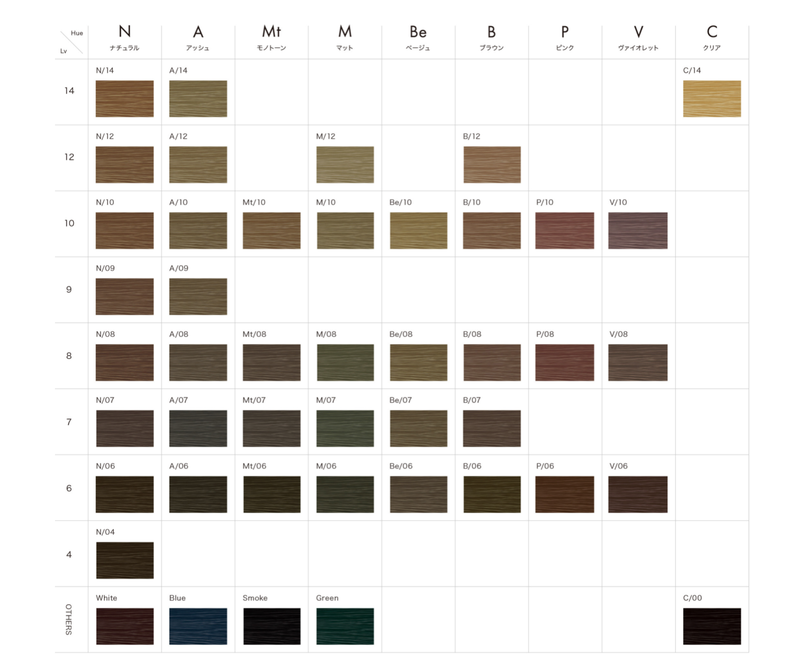This screenshot has width=797, height=672.
Task: Choose the P/08 swatch
Action: [565, 362]
